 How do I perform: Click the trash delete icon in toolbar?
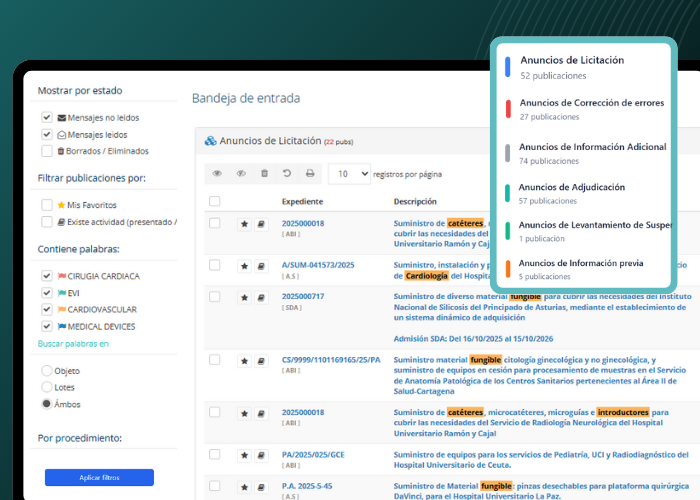coord(264,173)
